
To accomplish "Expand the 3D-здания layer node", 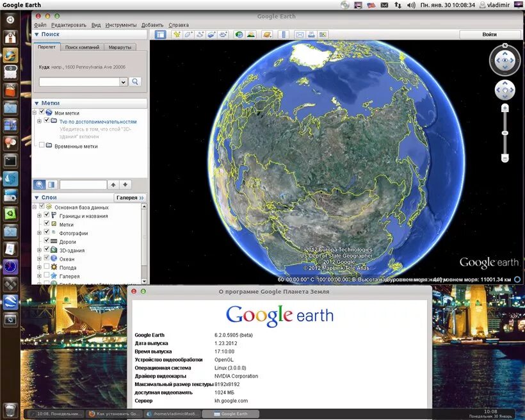I will [x=39, y=250].
